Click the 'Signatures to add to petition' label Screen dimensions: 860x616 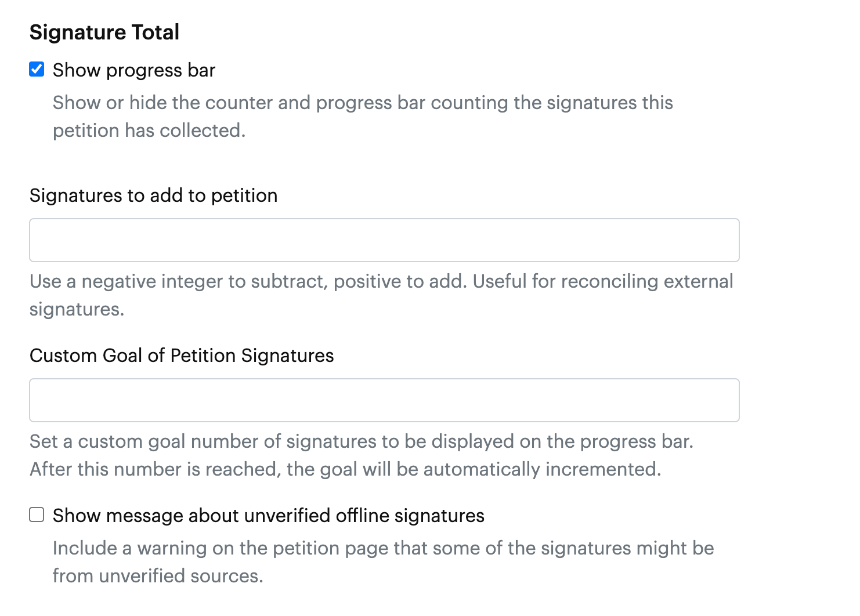tap(154, 195)
